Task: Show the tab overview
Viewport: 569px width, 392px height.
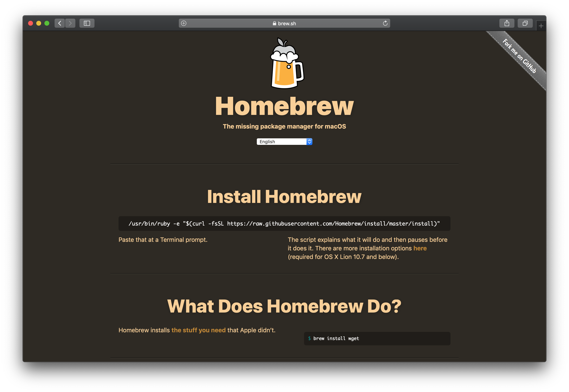Action: [525, 23]
